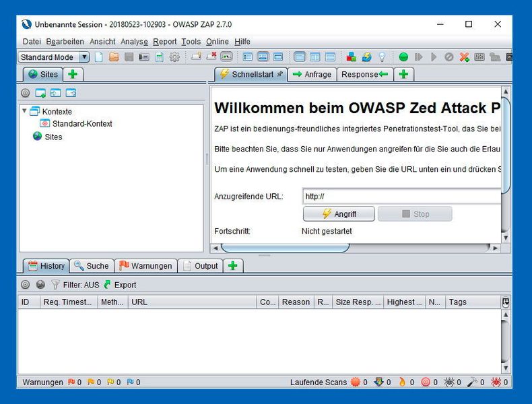
Task: Show request above response panels
Action: coord(330,57)
